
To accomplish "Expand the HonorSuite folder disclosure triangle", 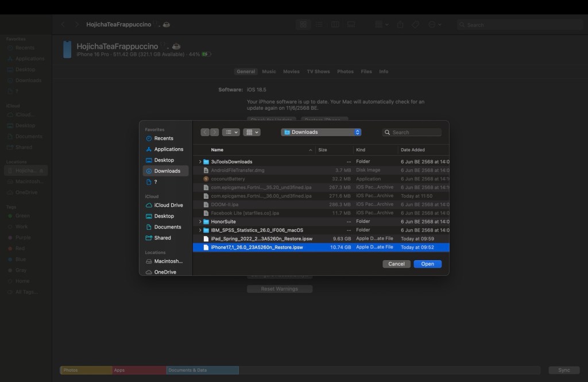I will pyautogui.click(x=200, y=222).
